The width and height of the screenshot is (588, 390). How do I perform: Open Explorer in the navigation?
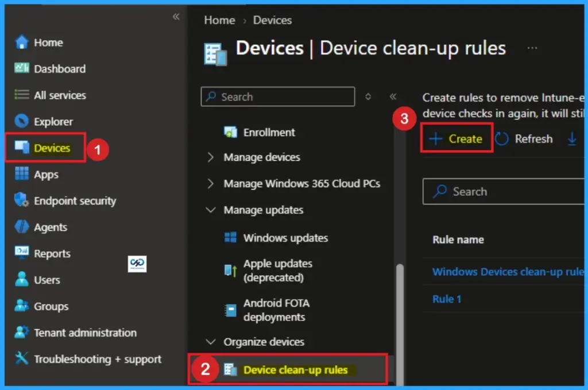click(53, 122)
